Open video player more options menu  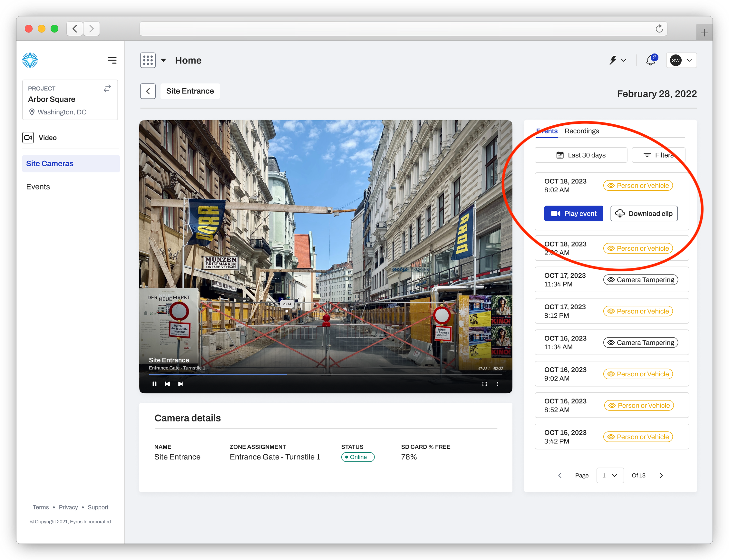click(x=498, y=384)
